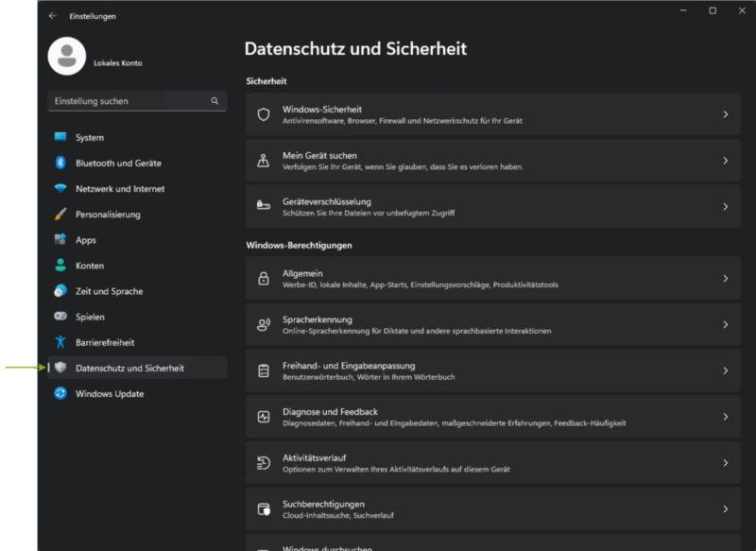Open the Windows-Sicherheit settings entry

[492, 114]
